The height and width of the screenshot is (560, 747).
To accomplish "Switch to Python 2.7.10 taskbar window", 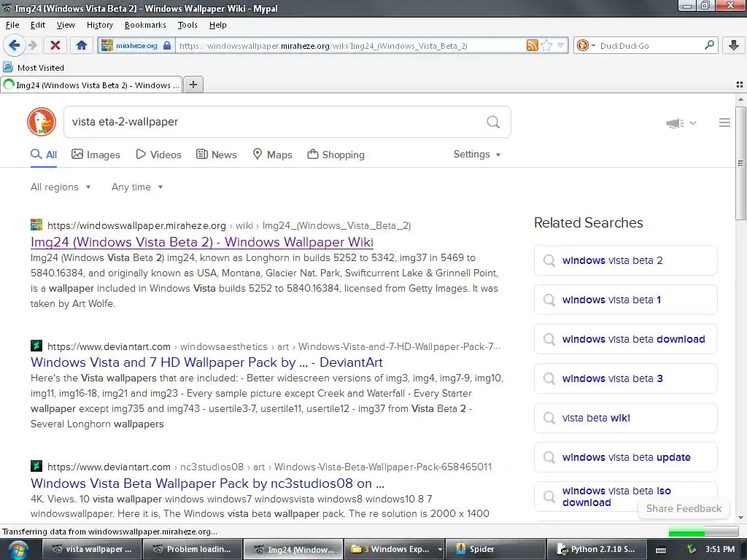I will coord(597,549).
